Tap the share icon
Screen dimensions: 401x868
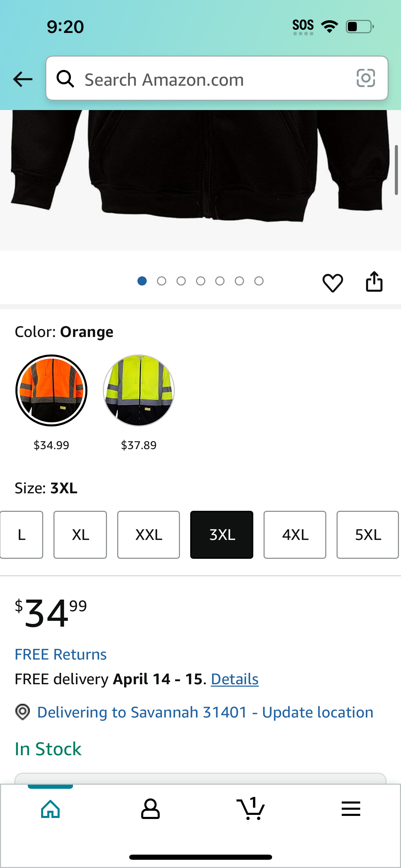point(374,282)
